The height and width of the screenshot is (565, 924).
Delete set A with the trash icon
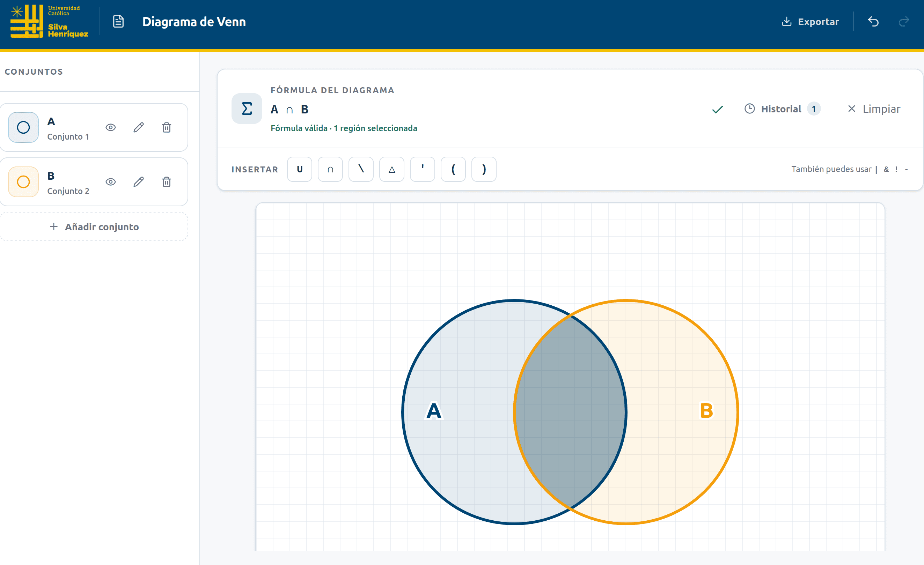(x=167, y=127)
